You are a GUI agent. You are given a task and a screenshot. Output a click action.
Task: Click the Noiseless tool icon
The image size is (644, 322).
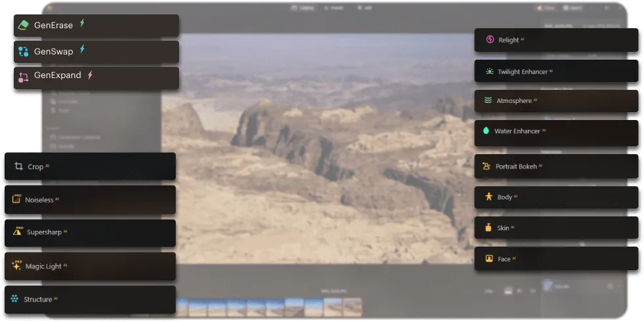[16, 199]
